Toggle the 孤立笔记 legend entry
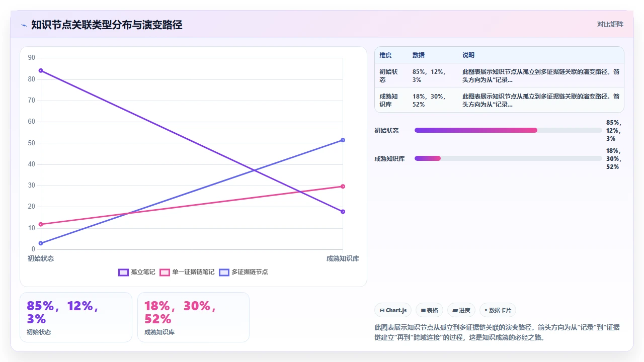 (x=137, y=272)
